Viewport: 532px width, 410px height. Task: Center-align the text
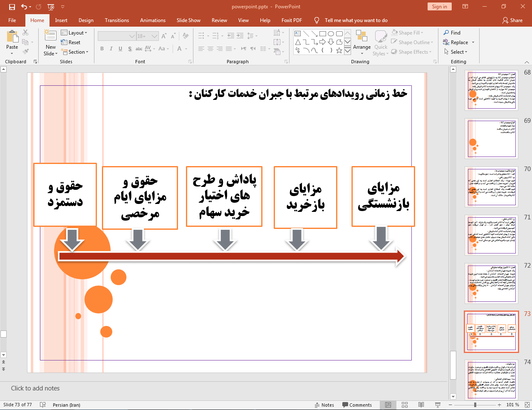pos(210,49)
